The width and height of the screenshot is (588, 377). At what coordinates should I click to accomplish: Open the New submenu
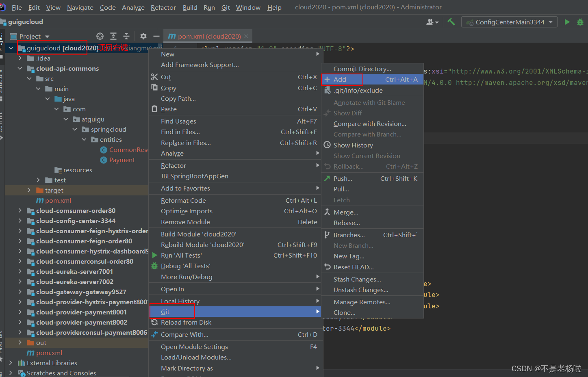pyautogui.click(x=236, y=54)
